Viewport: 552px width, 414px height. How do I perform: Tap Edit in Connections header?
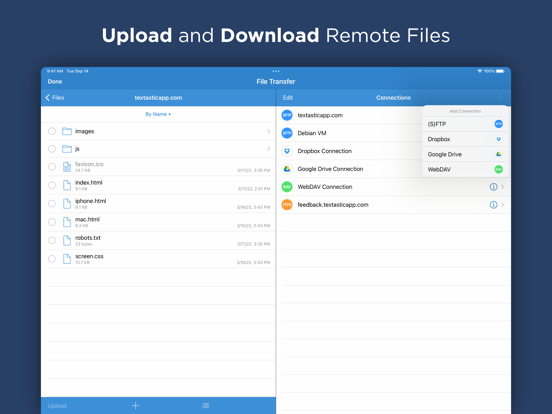288,98
